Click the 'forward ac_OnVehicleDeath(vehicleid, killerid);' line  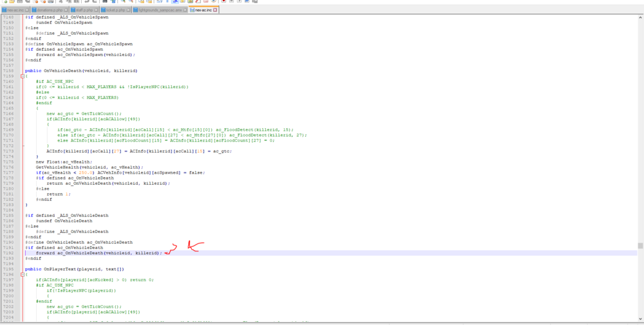[x=99, y=253]
